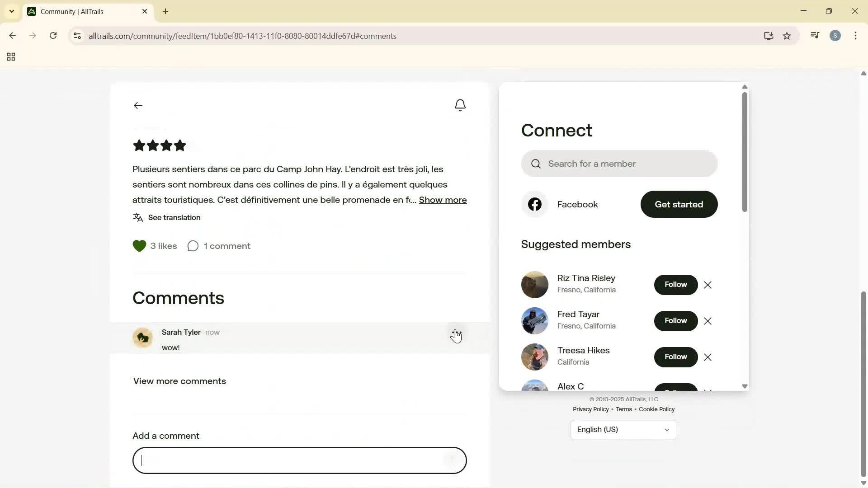Viewport: 868px width, 488px height.
Task: Dismiss Riz Tina Risley suggestion
Action: point(708,285)
